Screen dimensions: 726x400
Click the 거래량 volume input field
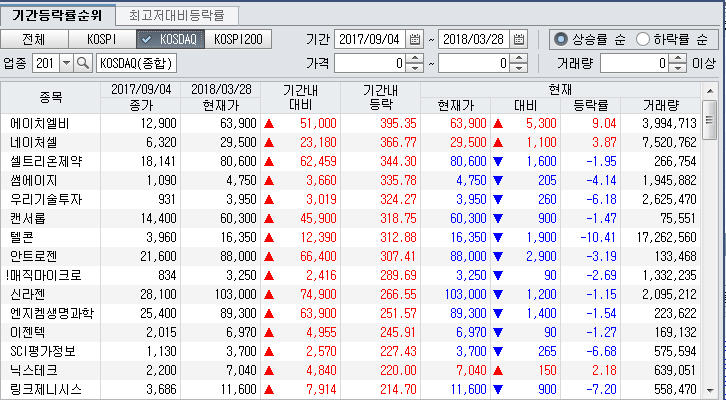(x=634, y=63)
